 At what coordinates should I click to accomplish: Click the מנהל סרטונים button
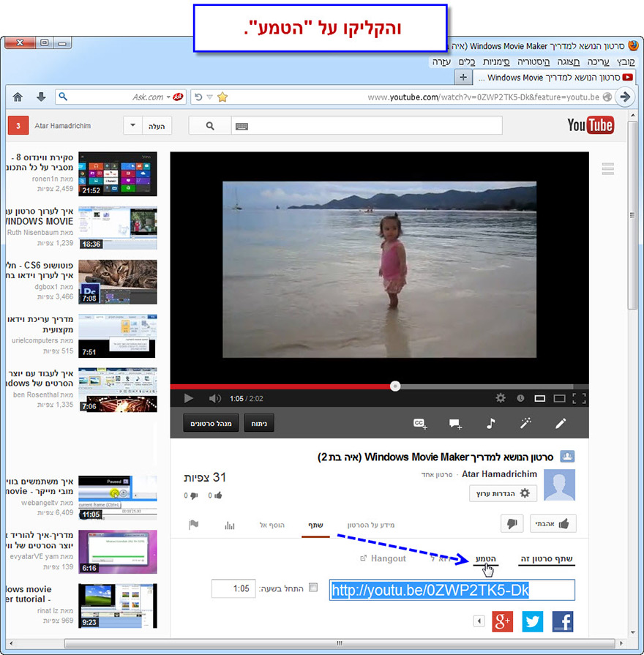[211, 423]
